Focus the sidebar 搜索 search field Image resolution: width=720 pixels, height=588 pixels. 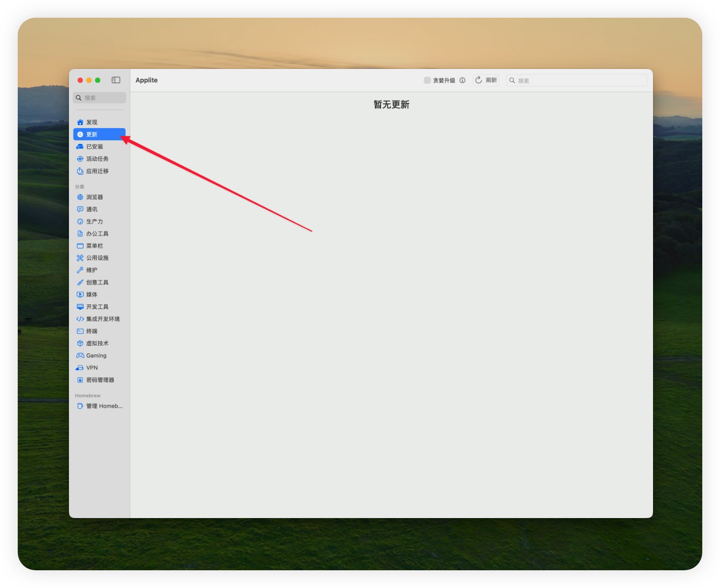point(99,98)
